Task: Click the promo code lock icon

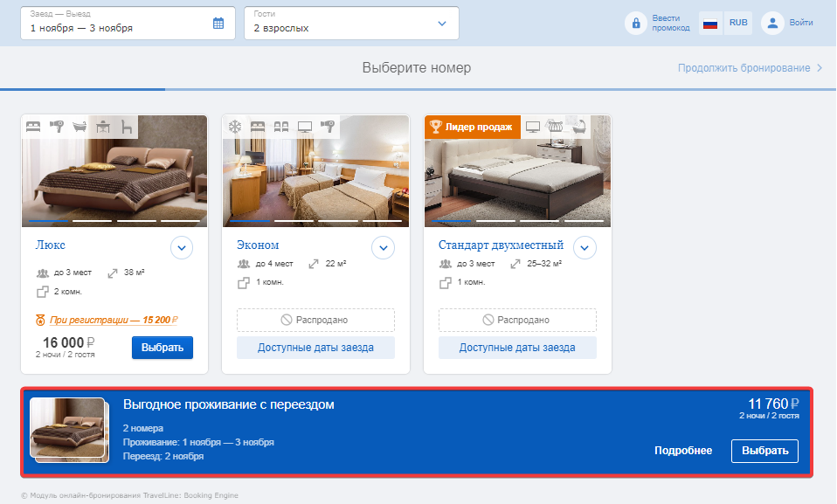Action: click(636, 24)
